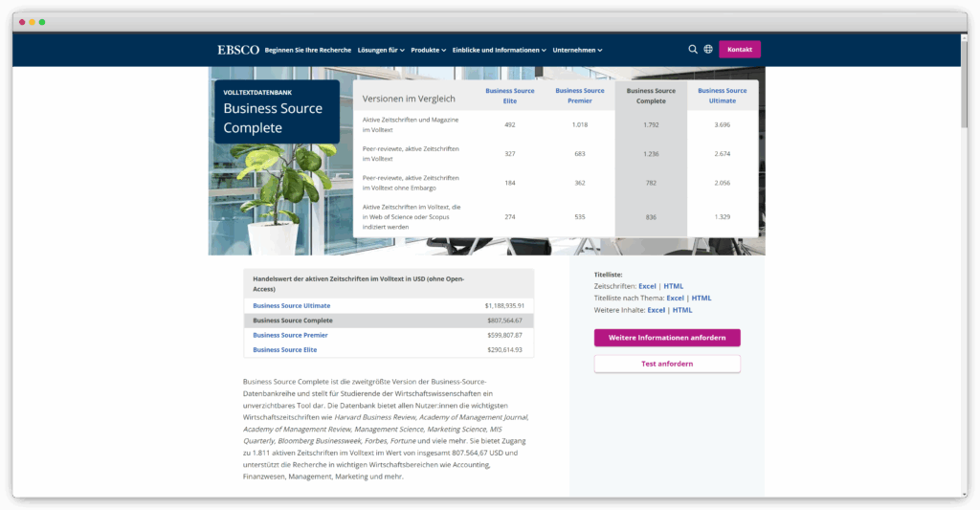Expand the Produkte dropdown

click(428, 50)
